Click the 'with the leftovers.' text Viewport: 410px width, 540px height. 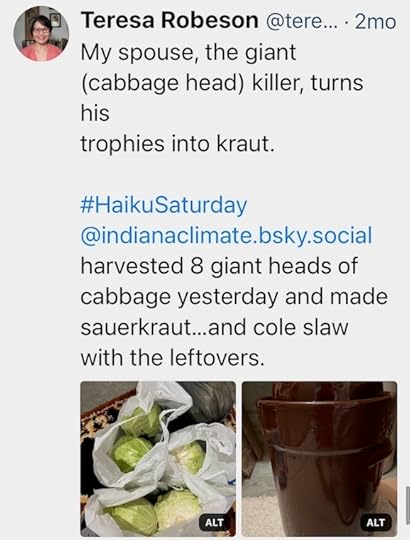[172, 358]
